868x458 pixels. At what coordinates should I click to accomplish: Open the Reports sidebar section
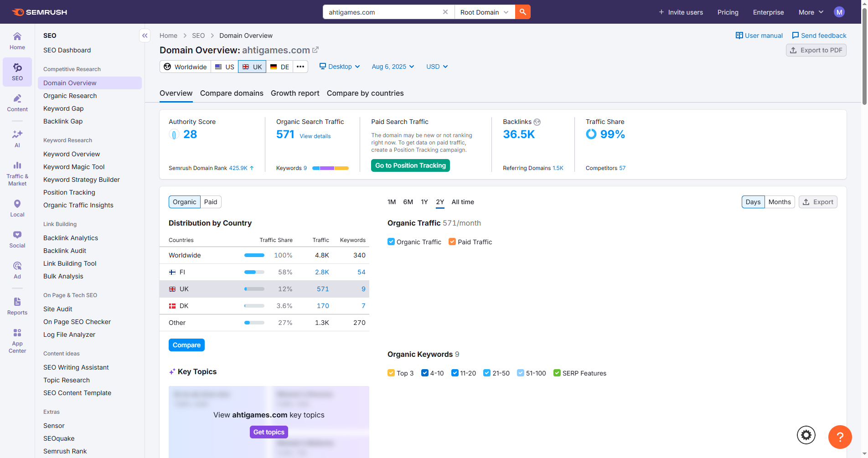point(17,306)
